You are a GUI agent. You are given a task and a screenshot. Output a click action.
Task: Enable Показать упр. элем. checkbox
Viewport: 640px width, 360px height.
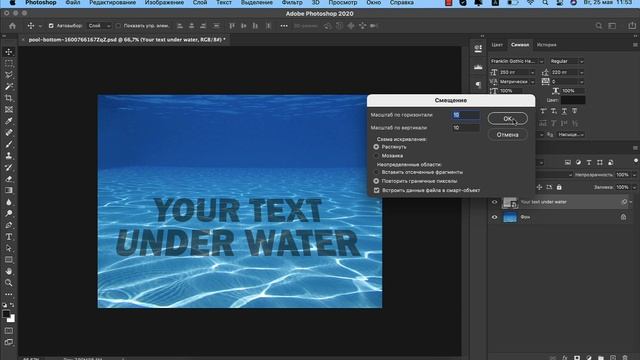[118, 26]
